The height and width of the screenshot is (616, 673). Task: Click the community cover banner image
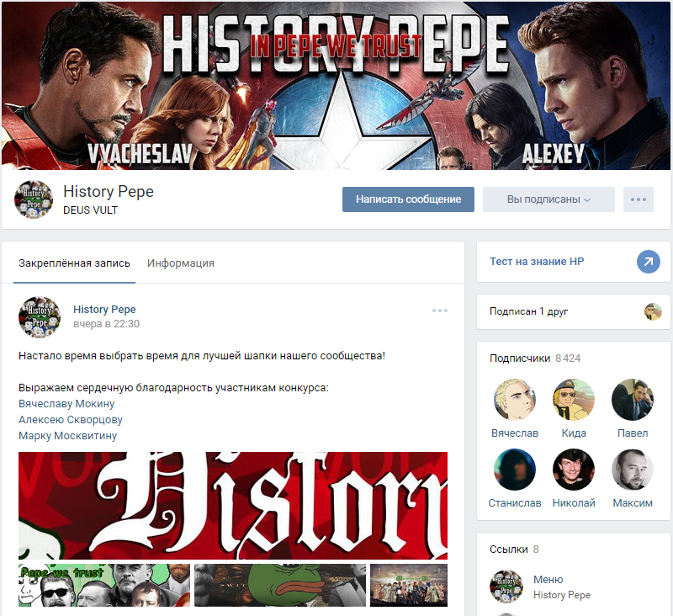(336, 86)
